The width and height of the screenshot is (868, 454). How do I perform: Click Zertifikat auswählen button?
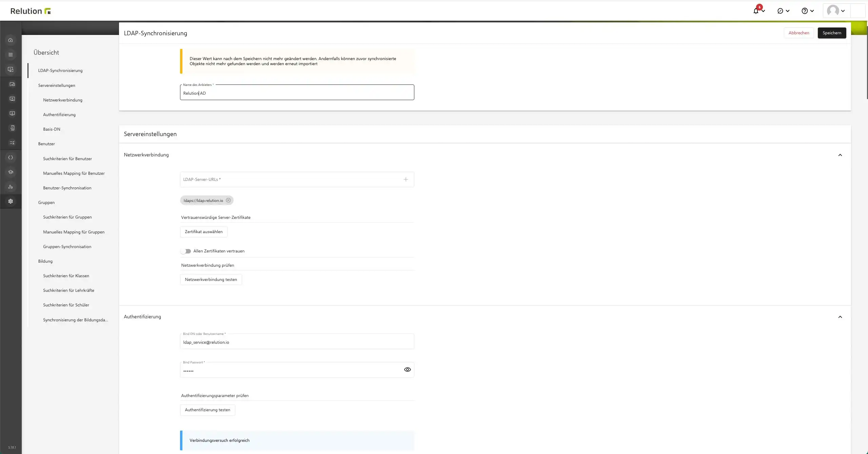[204, 232]
